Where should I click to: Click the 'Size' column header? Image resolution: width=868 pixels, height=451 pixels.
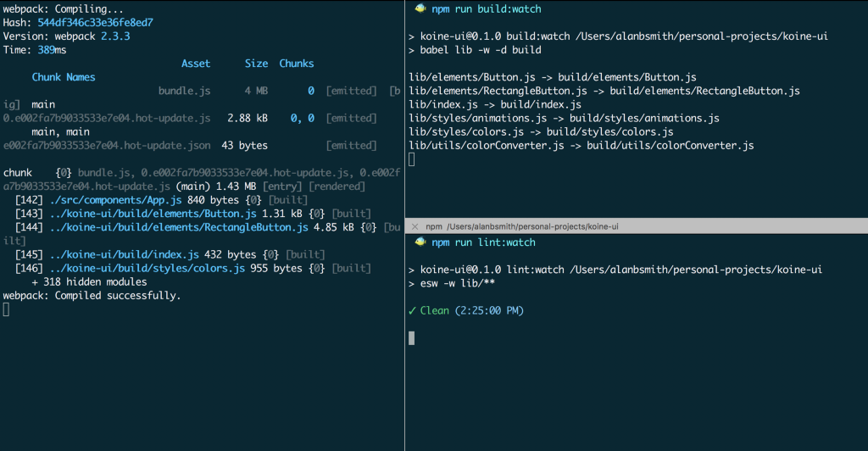(256, 64)
